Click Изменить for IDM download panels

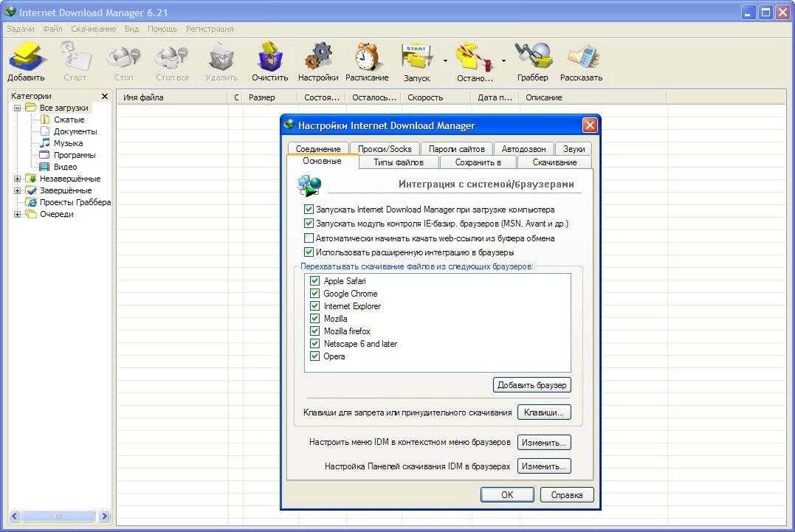pyautogui.click(x=544, y=466)
